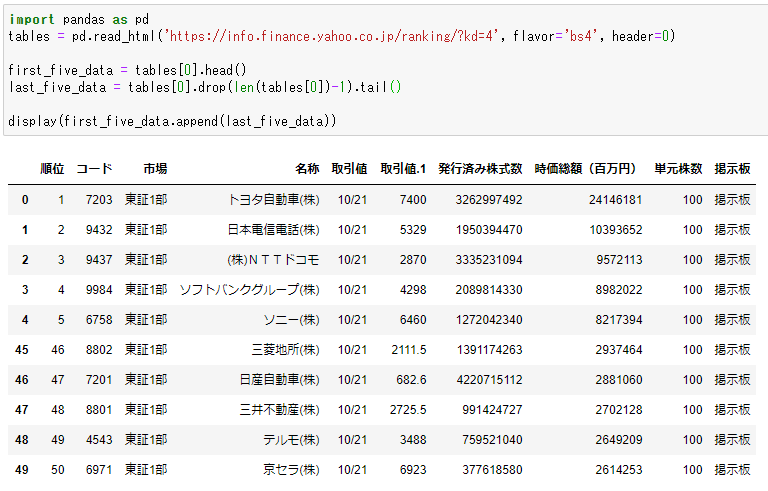Click the Yahoo finance URL string in code
This screenshot has height=491, width=768.
[x=333, y=36]
